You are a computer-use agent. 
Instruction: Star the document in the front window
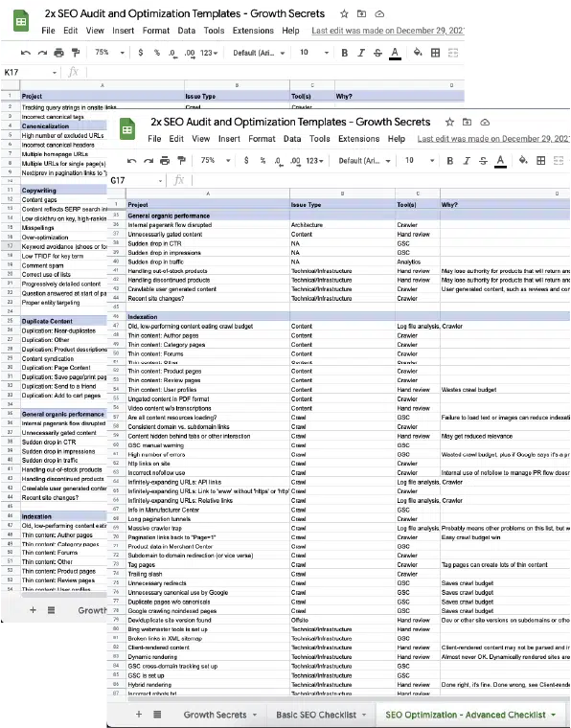point(449,122)
